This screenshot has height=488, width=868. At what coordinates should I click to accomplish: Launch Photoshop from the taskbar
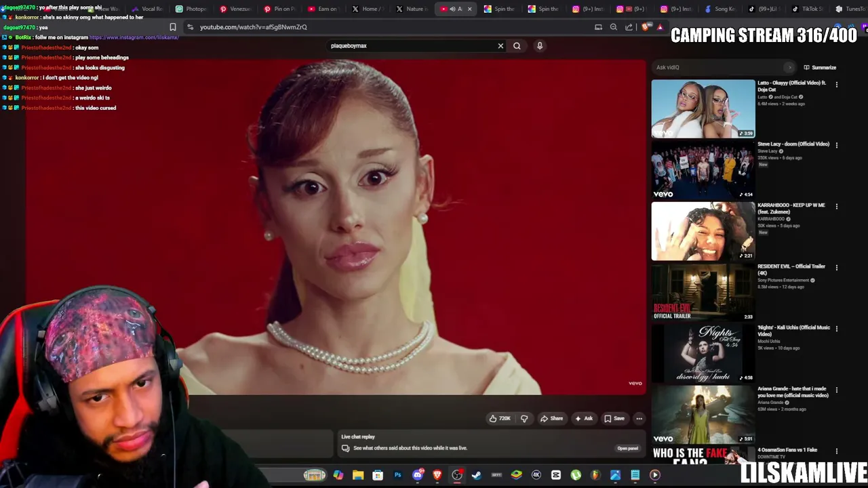397,475
